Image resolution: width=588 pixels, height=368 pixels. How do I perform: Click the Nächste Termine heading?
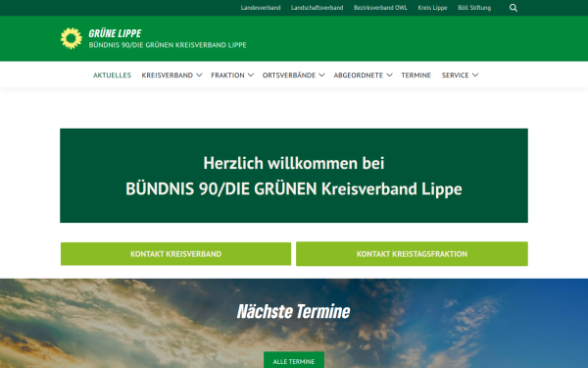pyautogui.click(x=294, y=311)
